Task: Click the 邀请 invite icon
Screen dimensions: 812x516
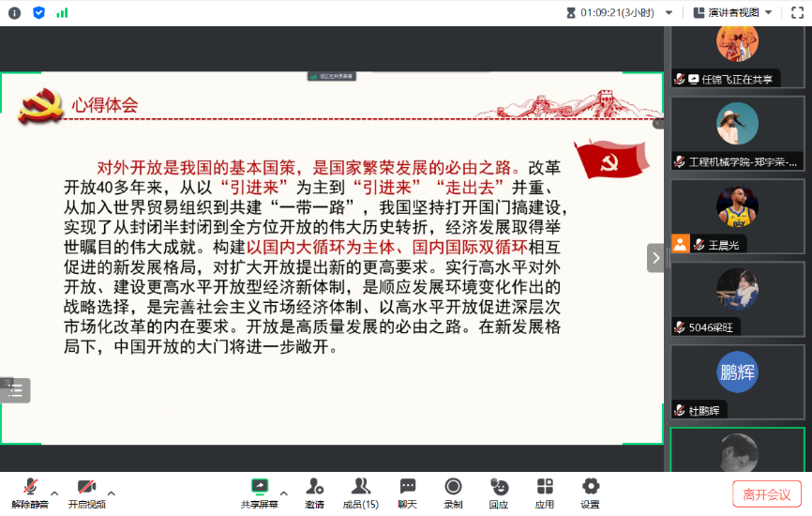Action: point(314,487)
